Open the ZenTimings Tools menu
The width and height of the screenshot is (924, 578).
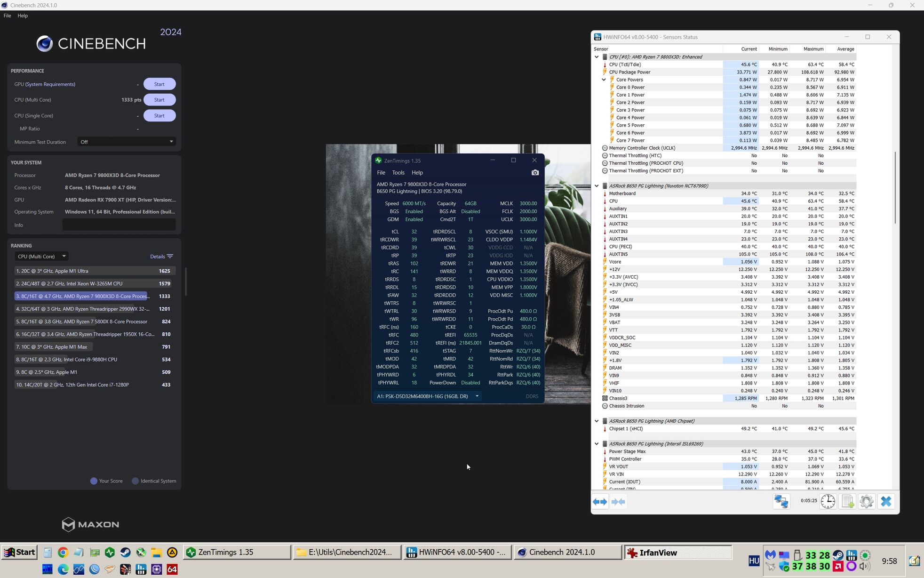[x=398, y=173]
